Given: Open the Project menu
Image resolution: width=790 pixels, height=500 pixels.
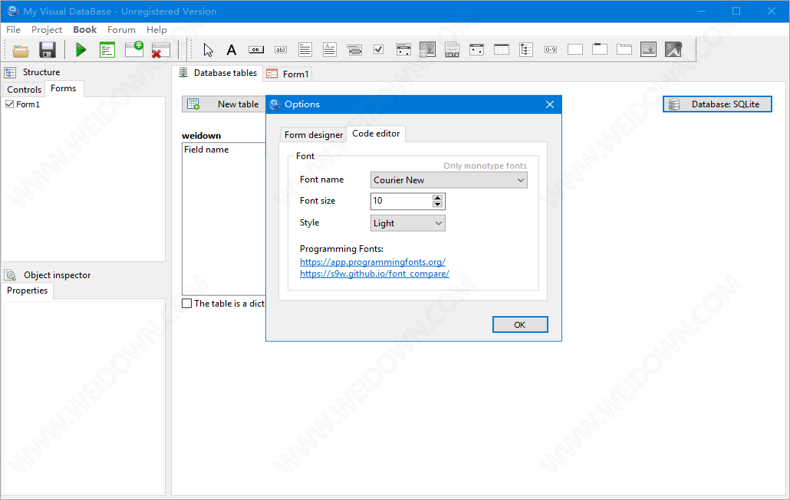Looking at the screenshot, I should click(x=47, y=30).
